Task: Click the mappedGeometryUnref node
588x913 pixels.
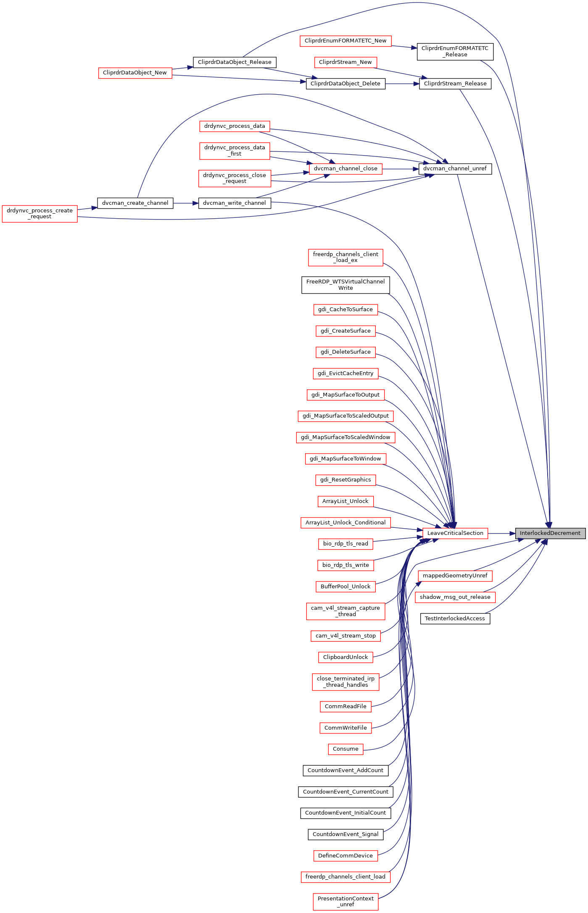Action: click(x=455, y=576)
